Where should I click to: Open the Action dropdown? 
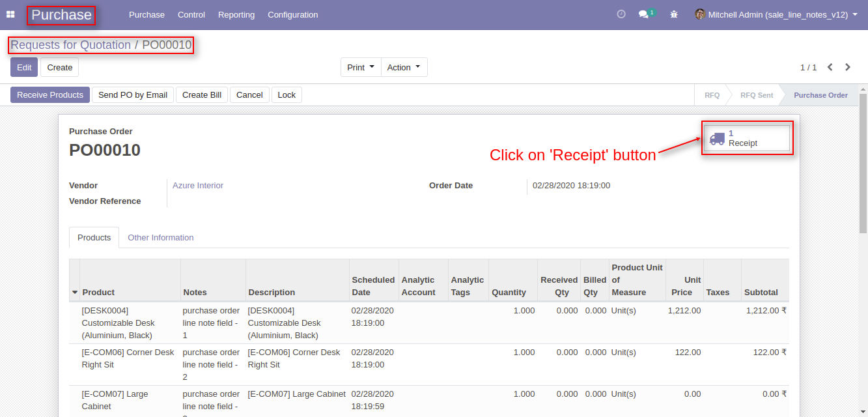tap(404, 67)
